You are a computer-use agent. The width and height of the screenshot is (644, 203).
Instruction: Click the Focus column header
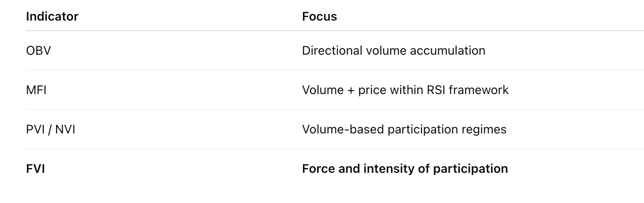point(319,17)
